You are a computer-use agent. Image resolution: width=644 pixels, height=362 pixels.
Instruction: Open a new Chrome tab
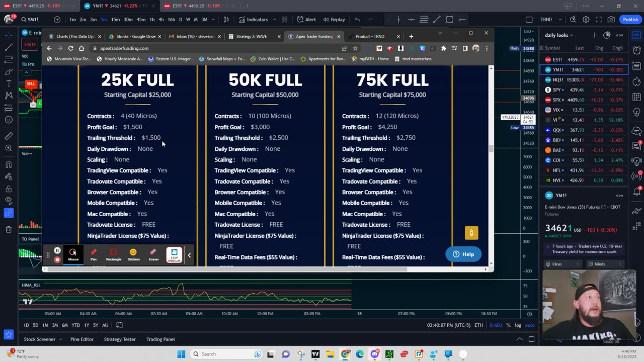[411, 36]
